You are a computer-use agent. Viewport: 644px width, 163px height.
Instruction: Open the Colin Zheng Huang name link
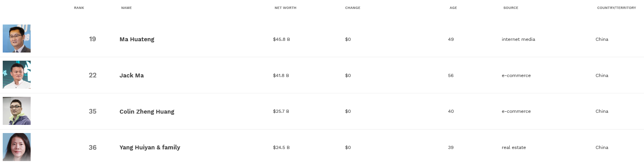tap(147, 112)
